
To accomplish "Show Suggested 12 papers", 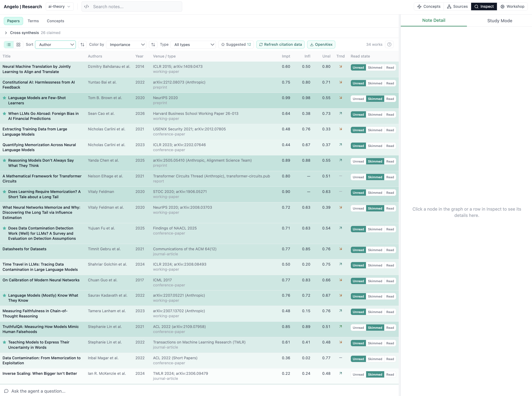I will (236, 45).
